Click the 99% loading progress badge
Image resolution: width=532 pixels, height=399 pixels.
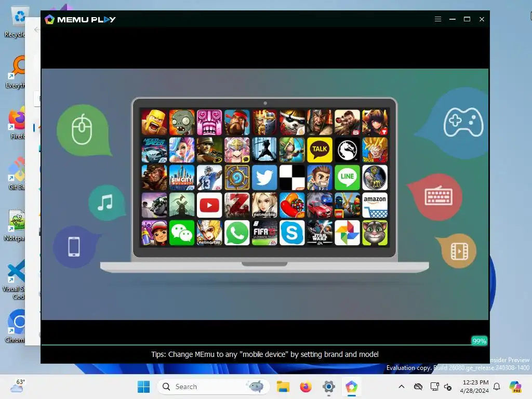pyautogui.click(x=479, y=341)
